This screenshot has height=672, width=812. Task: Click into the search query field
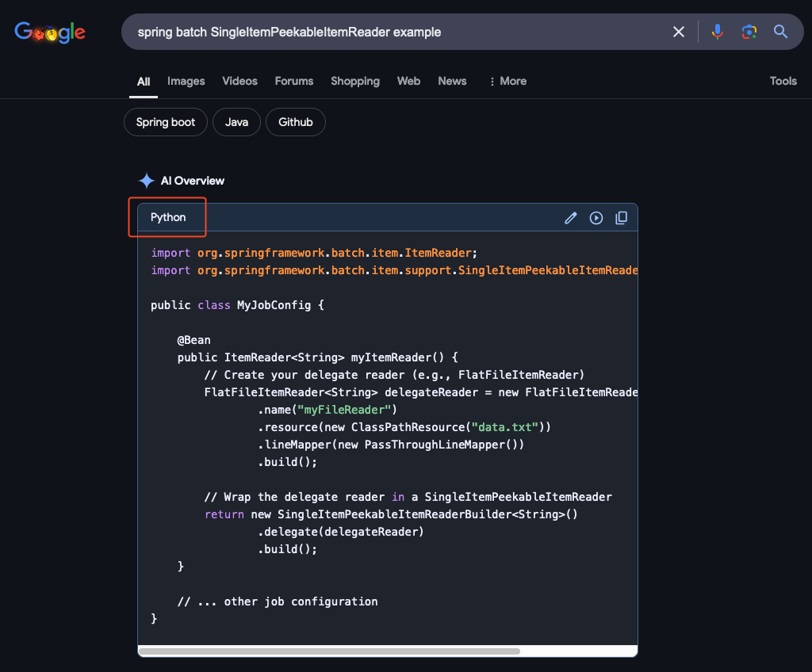coord(396,32)
